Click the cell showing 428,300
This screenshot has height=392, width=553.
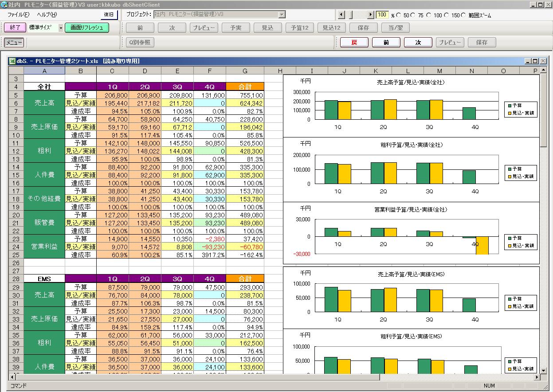click(245, 151)
